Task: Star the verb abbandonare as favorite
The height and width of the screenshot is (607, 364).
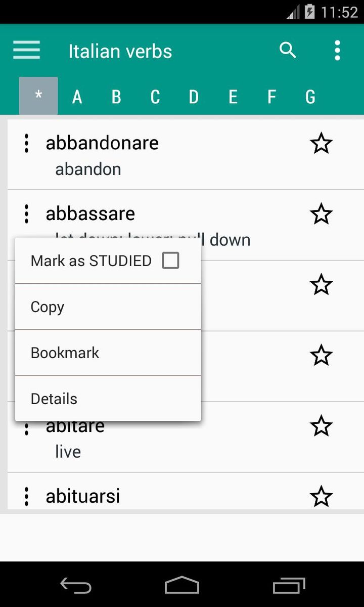Action: (x=321, y=144)
